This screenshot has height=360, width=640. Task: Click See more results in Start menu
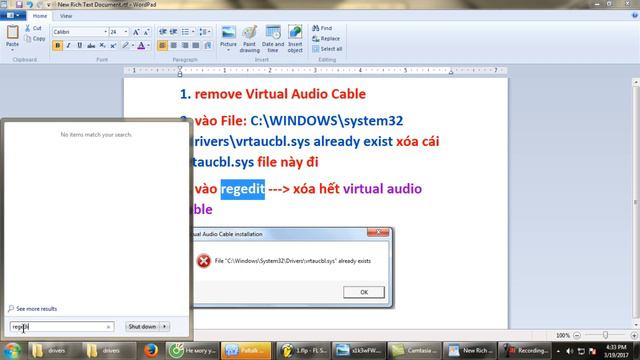(x=33, y=309)
